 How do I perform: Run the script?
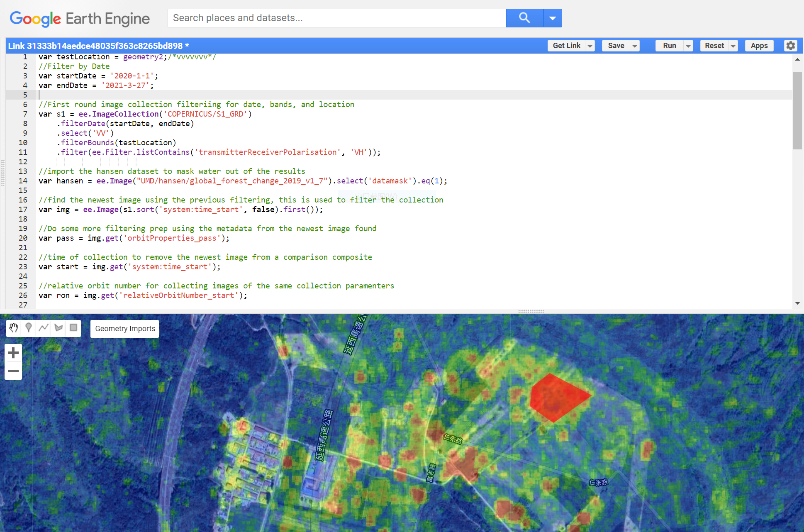(669, 46)
